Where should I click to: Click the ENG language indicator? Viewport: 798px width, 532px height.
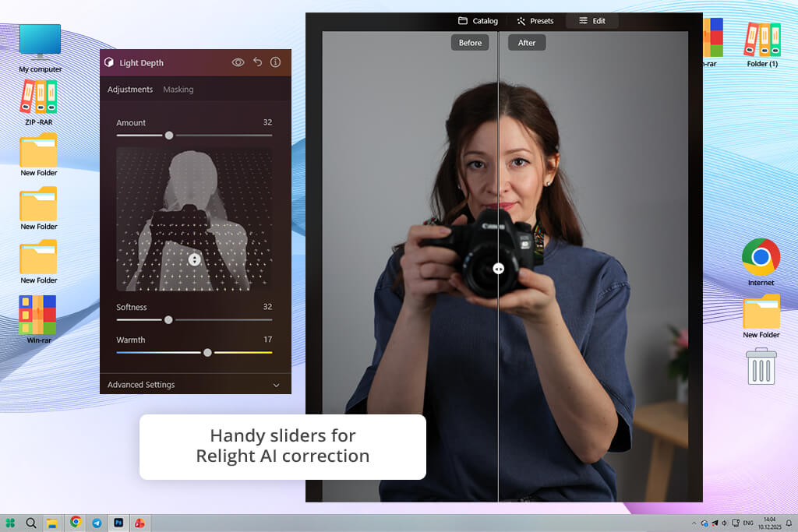point(748,523)
